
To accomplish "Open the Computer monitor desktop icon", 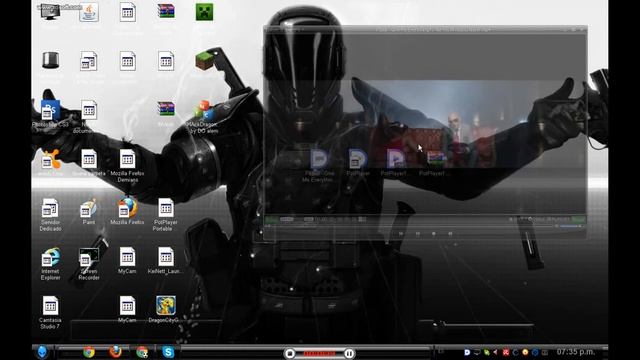I will (51, 11).
